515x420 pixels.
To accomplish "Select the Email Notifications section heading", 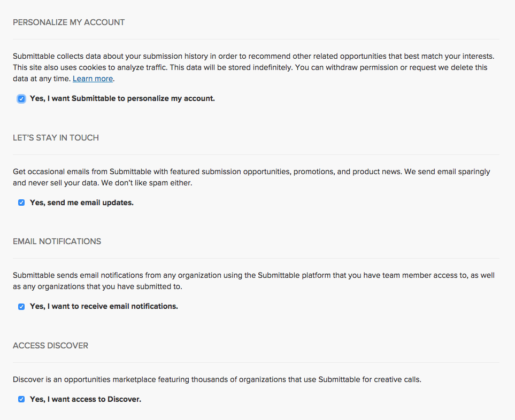I will 57,242.
